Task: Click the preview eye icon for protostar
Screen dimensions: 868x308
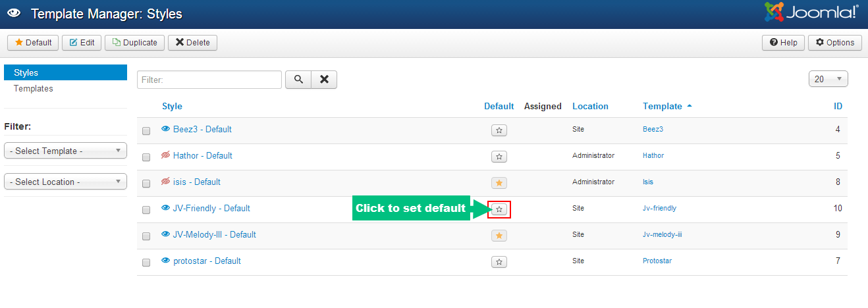Action: pyautogui.click(x=166, y=261)
